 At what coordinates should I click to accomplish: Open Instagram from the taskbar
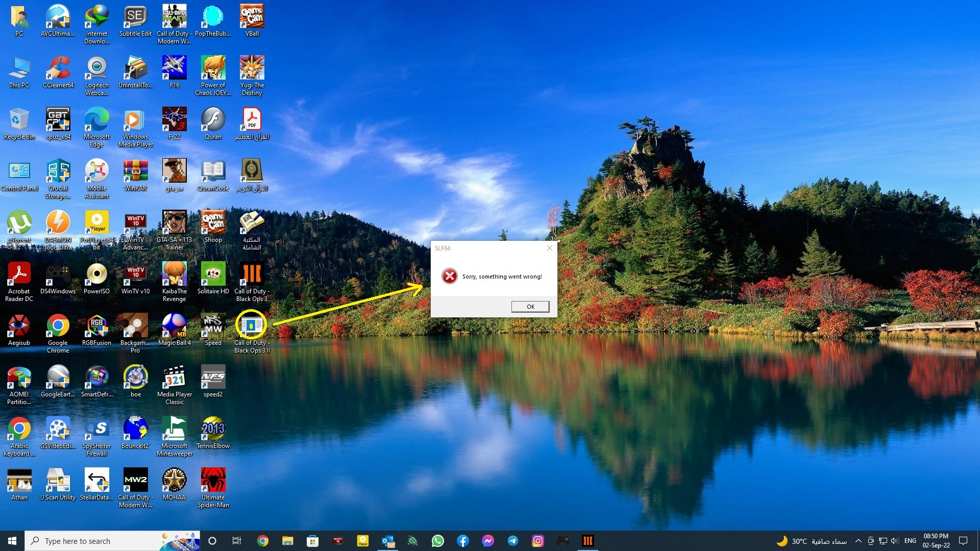point(538,541)
